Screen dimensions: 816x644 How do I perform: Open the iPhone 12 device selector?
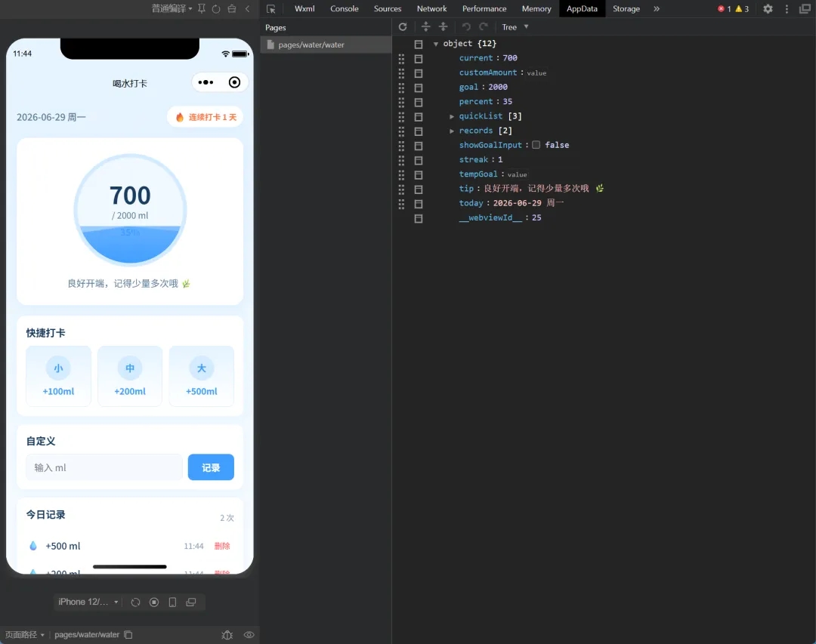88,602
